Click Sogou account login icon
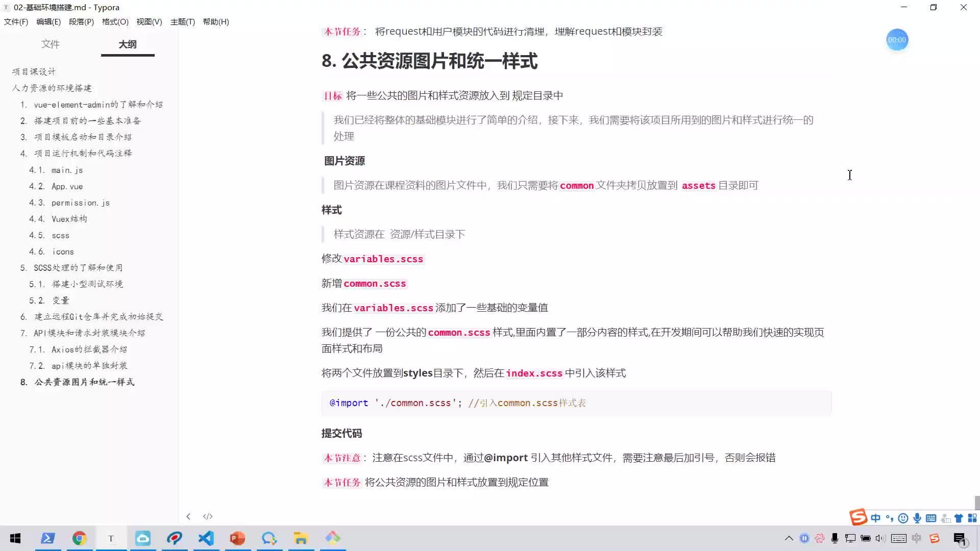This screenshot has height=551, width=980. (x=945, y=518)
